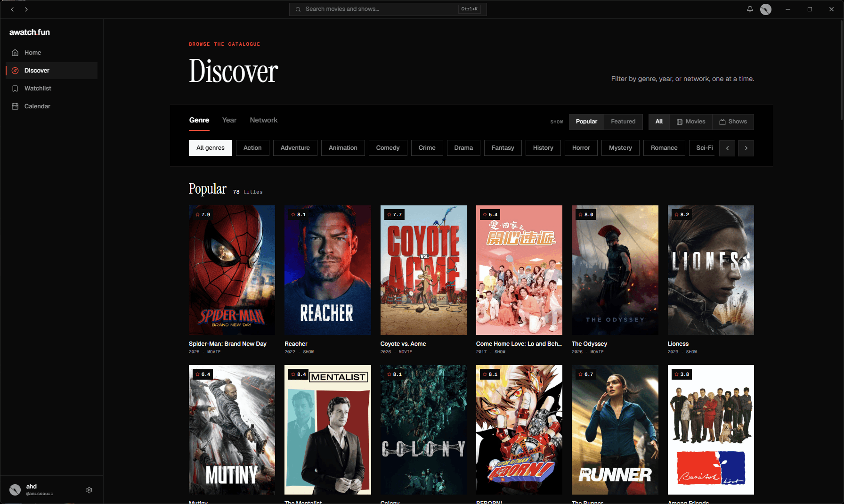Show more genres with right chevron
This screenshot has height=504, width=844.
(746, 148)
